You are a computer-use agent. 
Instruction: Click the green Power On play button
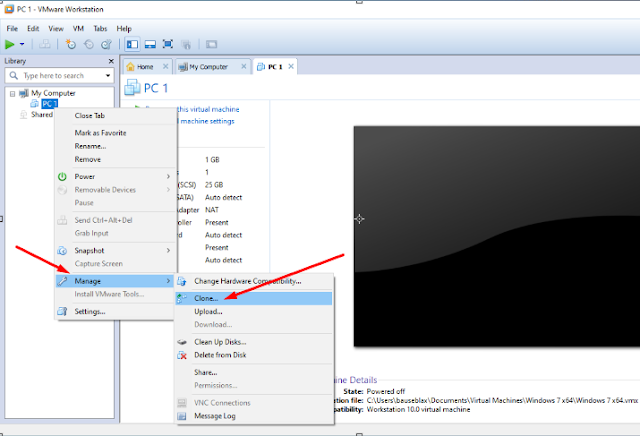tap(9, 44)
